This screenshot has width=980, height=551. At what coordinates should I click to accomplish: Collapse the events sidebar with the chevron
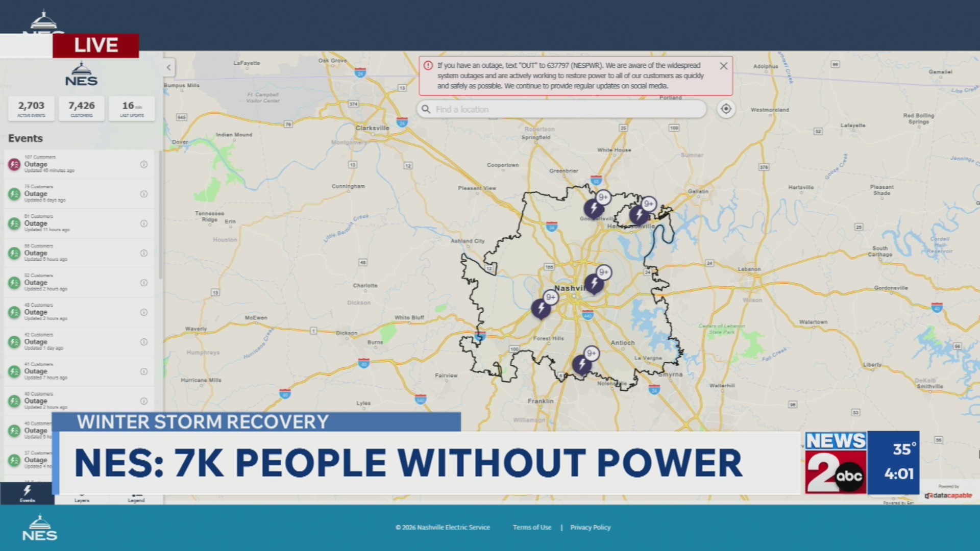[169, 67]
